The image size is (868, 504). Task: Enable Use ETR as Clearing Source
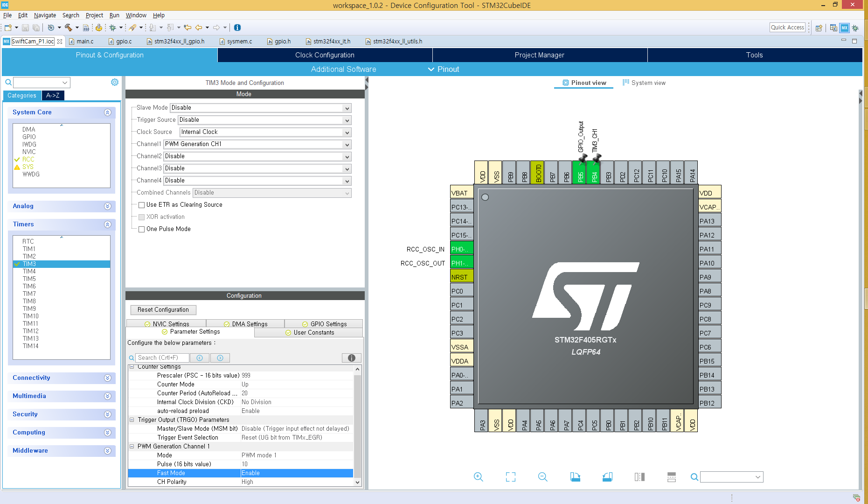(x=141, y=205)
